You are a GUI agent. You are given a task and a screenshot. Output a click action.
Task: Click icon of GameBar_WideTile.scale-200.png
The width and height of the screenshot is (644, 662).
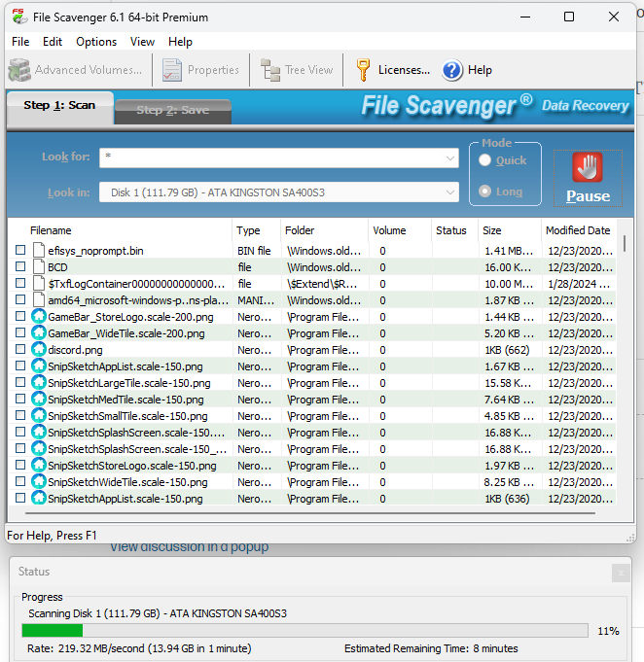click(x=39, y=332)
